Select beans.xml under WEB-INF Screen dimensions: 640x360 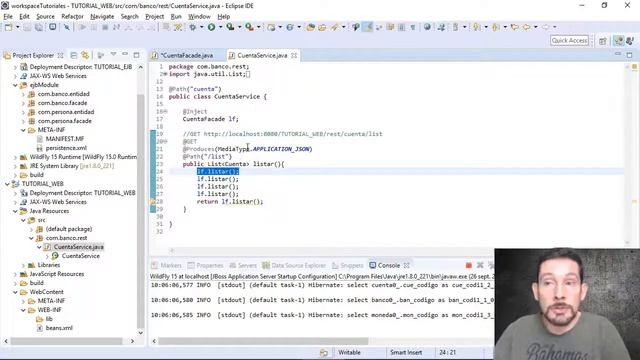55,328
